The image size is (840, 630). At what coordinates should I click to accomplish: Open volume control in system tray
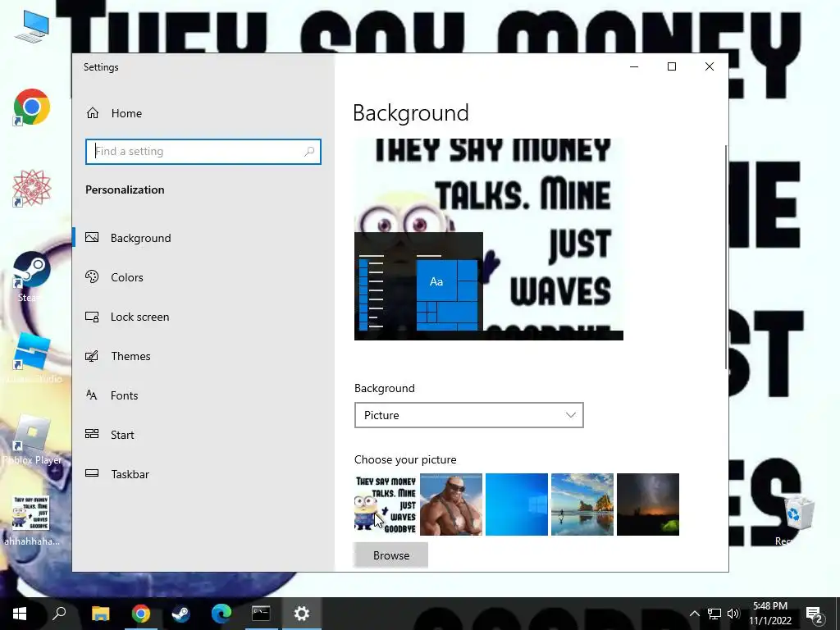point(733,614)
